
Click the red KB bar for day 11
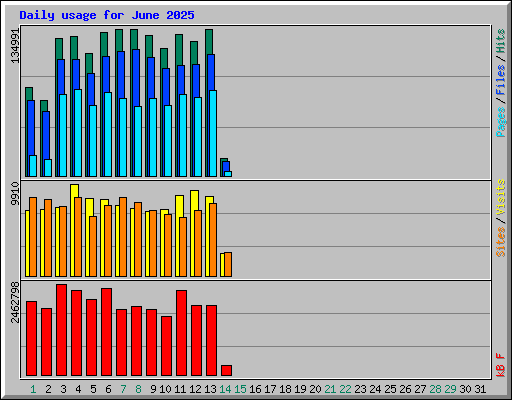click(182, 333)
